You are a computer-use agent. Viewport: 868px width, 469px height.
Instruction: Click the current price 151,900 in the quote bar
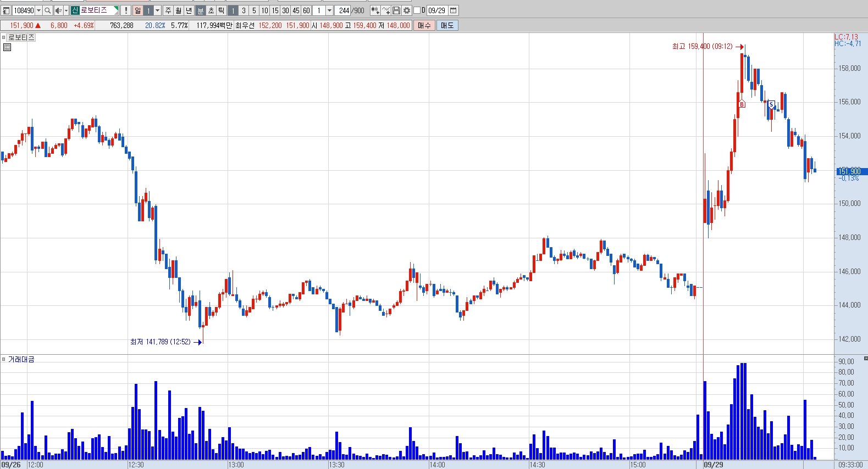21,25
